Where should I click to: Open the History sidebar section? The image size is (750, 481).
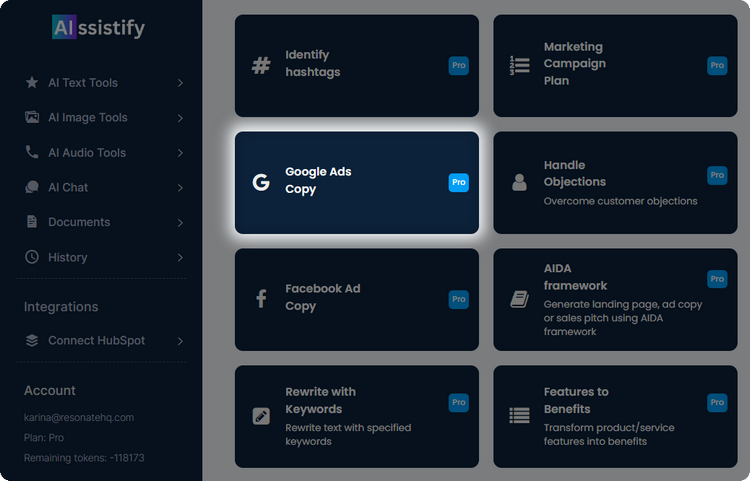(67, 257)
